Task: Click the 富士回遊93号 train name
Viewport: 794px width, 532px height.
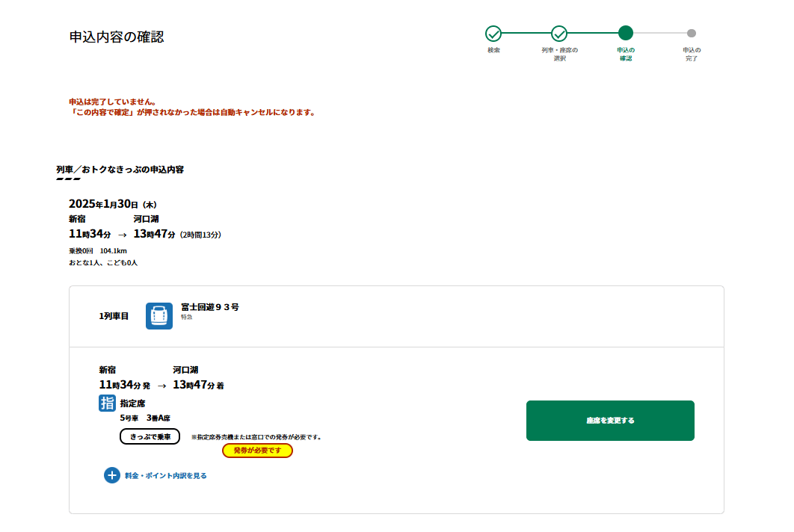Action: click(210, 307)
